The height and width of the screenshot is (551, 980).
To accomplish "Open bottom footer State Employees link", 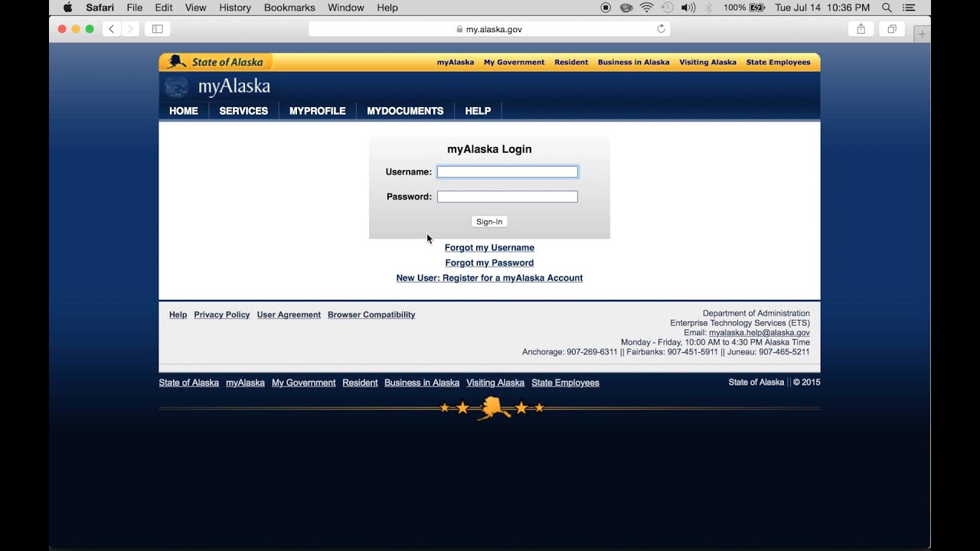I will [566, 383].
